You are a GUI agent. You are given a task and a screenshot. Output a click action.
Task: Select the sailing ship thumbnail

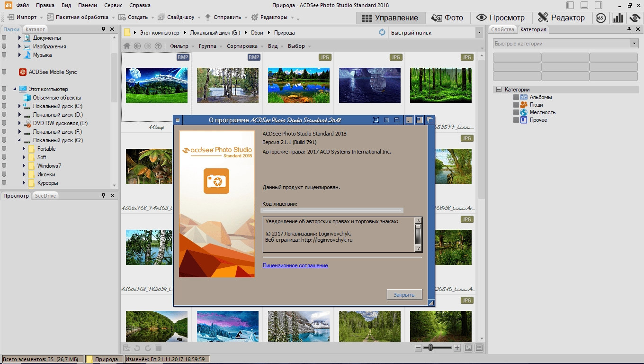370,85
